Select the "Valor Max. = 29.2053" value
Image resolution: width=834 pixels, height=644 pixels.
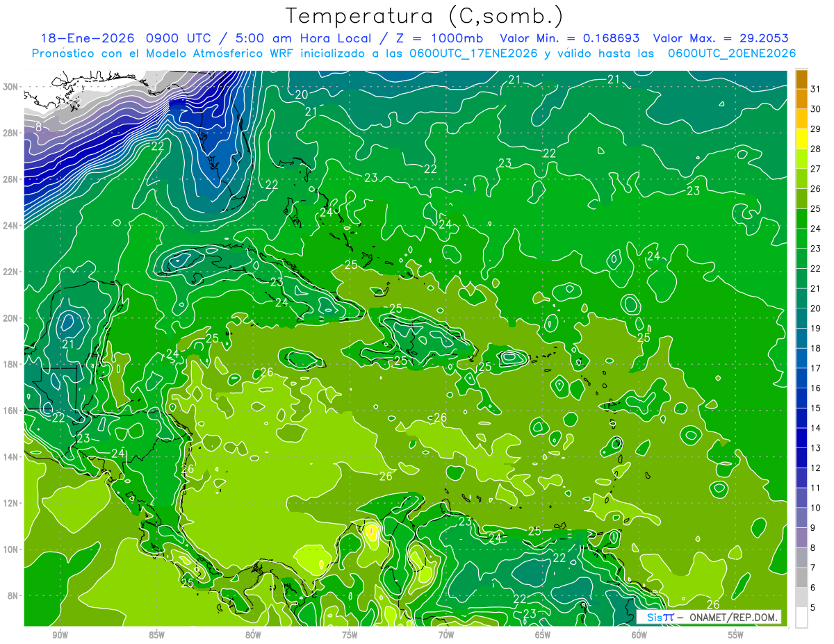tap(721, 38)
